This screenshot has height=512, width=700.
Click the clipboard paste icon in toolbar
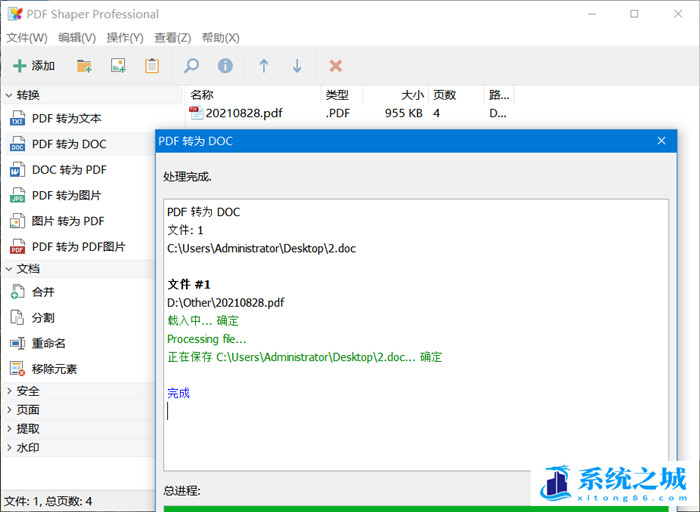(x=152, y=66)
